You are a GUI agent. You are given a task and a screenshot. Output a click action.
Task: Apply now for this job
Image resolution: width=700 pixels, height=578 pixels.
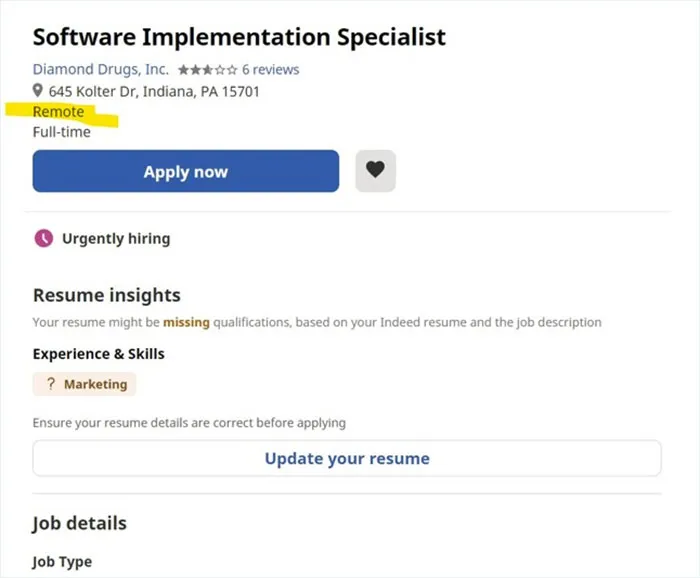(x=186, y=171)
